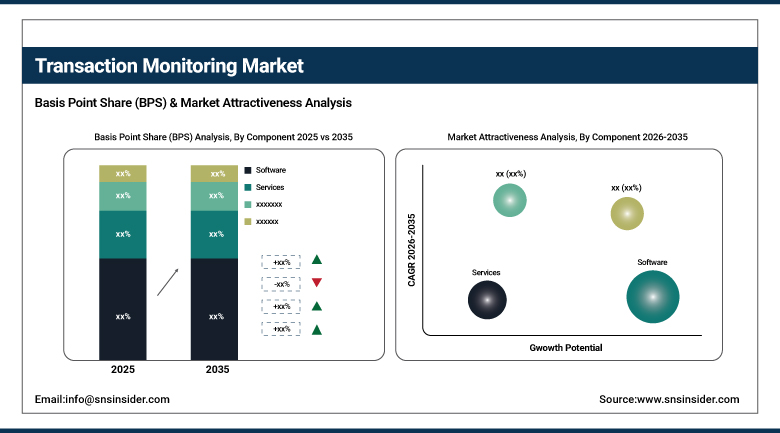Click the diagonal arrow between the two bars
780x433 pixels.
(168, 282)
